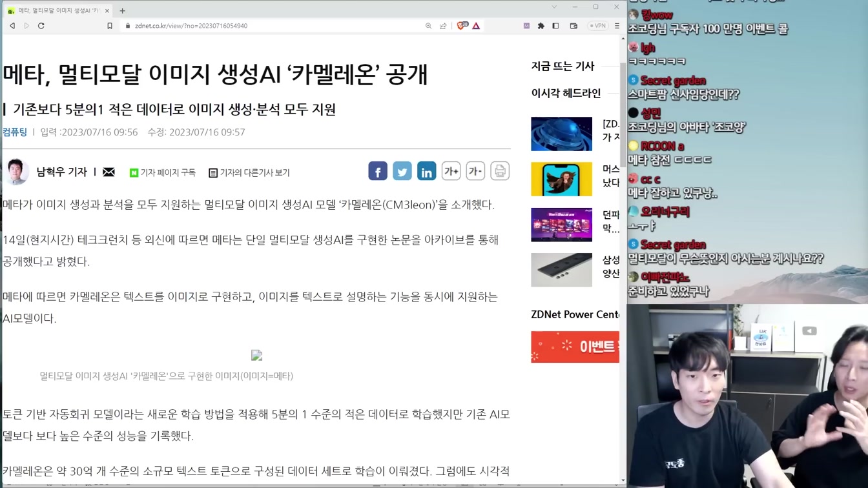868x488 pixels.
Task: Open a new tab with the plus button
Action: [122, 10]
